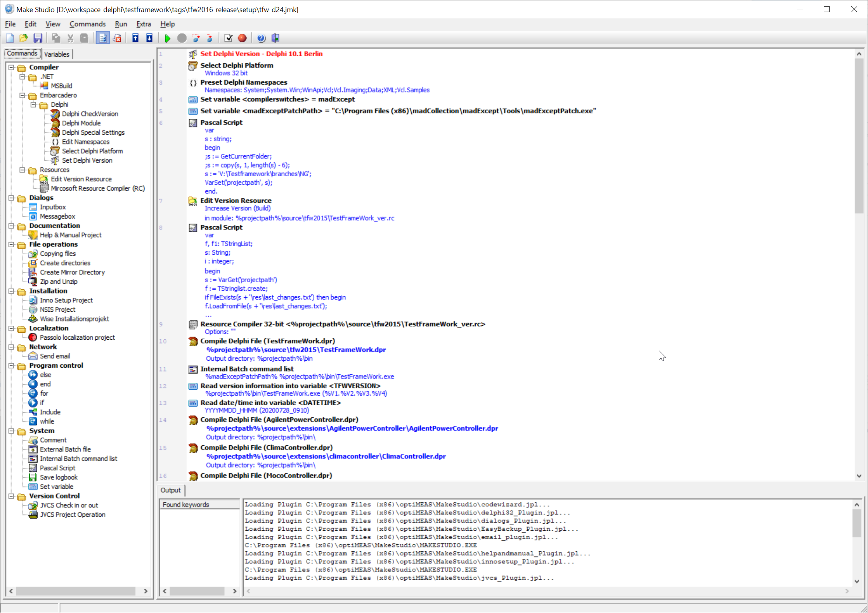Move the selected command up
Viewport: 868px width, 613px height.
tap(135, 38)
